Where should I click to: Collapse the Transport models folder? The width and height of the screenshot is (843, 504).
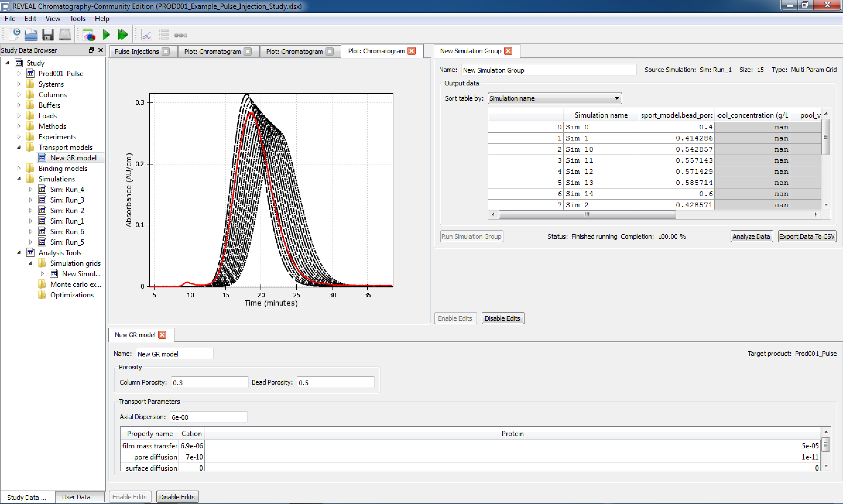pyautogui.click(x=19, y=147)
